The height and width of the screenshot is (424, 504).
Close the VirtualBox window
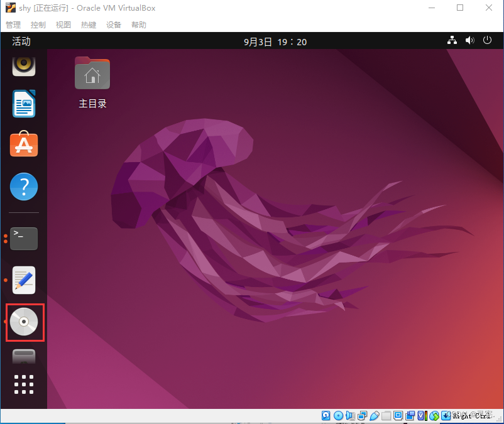click(x=488, y=8)
